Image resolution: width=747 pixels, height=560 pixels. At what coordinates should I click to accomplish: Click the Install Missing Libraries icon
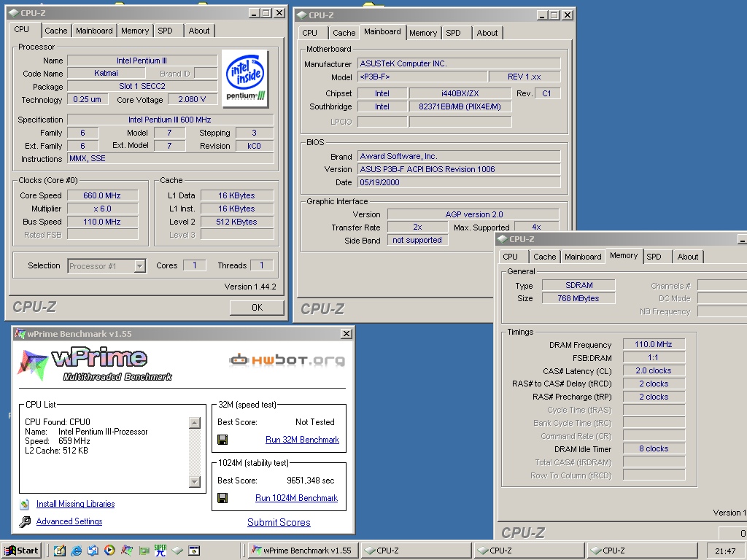[25, 504]
